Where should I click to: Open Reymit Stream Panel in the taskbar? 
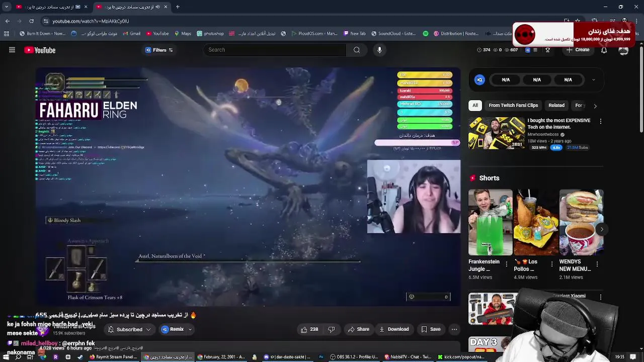pyautogui.click(x=114, y=357)
